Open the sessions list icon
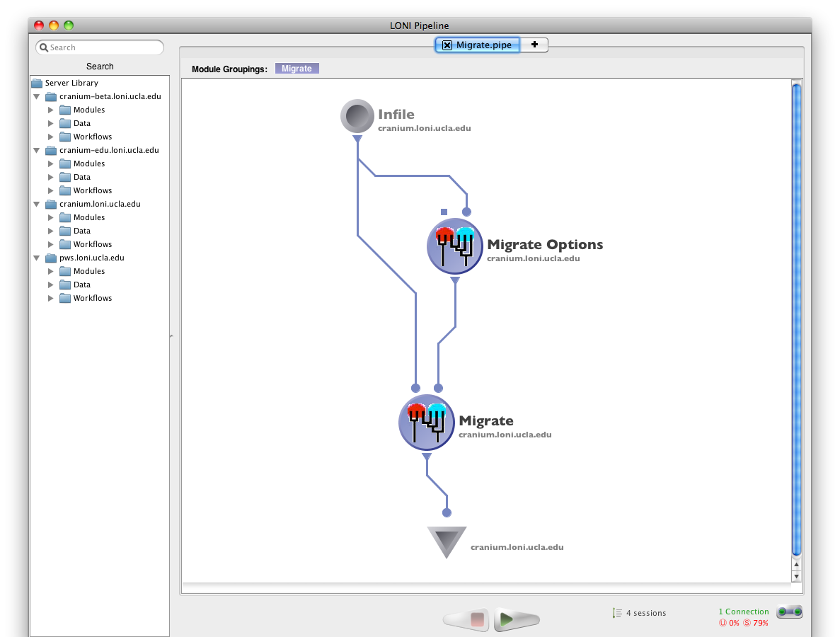Viewport: 840px width, 637px height. tap(617, 613)
